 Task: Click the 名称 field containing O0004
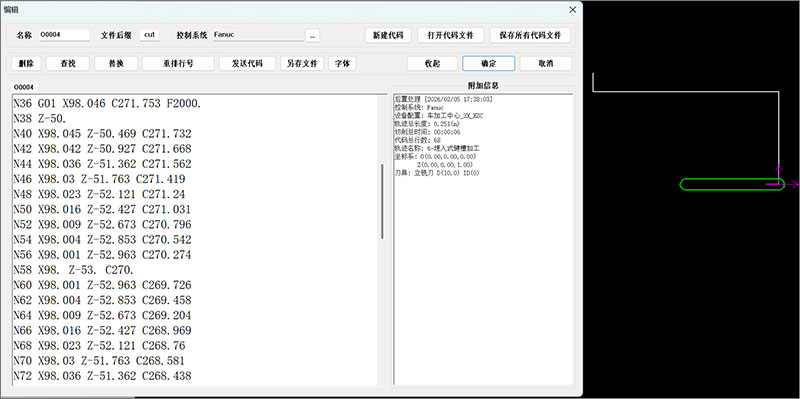tap(64, 35)
